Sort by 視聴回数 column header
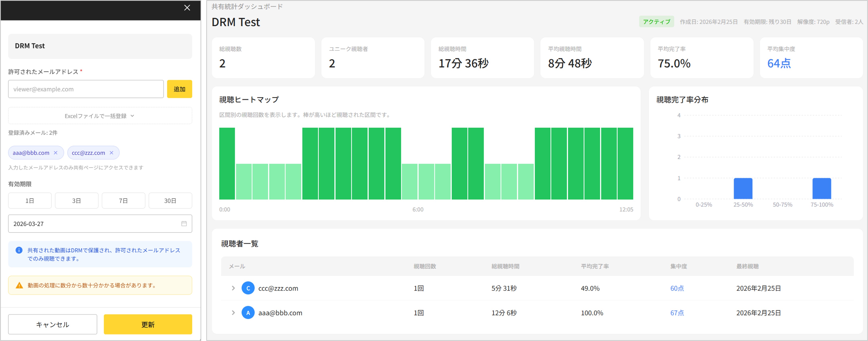The image size is (868, 341). (x=425, y=266)
